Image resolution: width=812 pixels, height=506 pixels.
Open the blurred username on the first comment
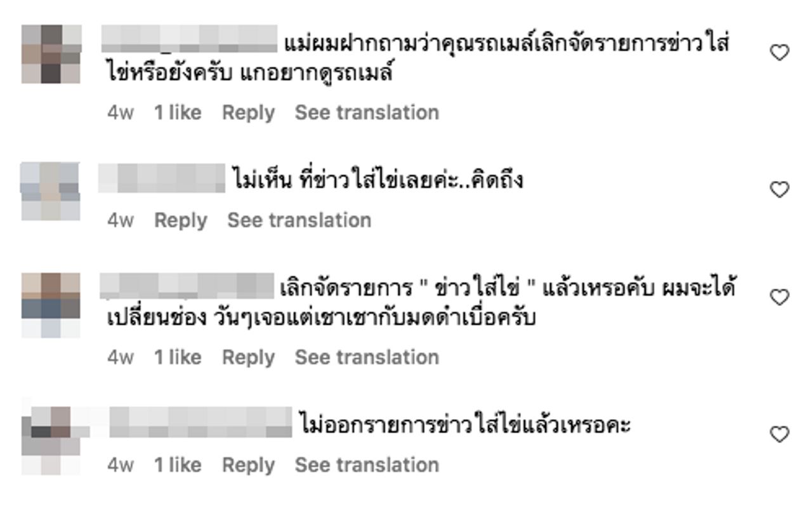tap(190, 41)
